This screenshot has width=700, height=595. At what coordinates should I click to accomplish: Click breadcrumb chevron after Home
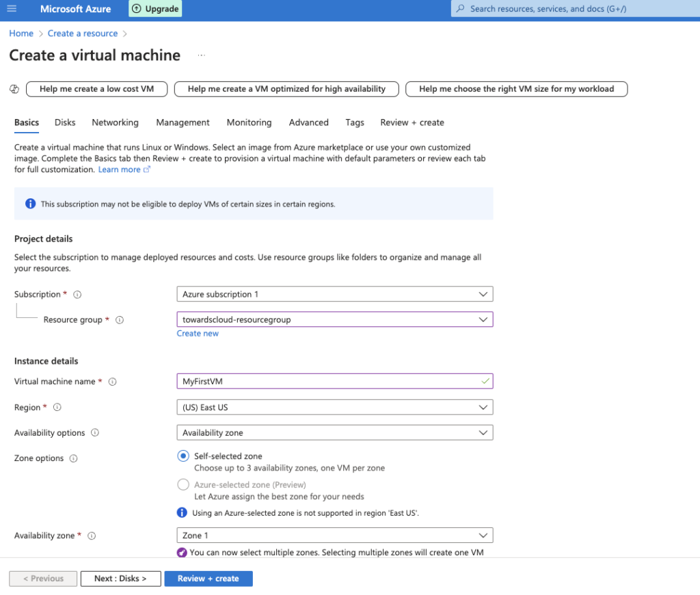(x=40, y=34)
